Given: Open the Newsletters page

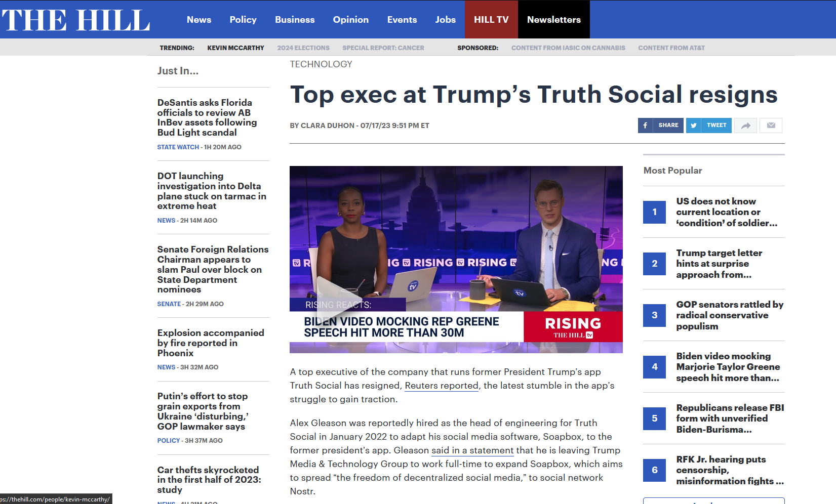Looking at the screenshot, I should pyautogui.click(x=554, y=20).
